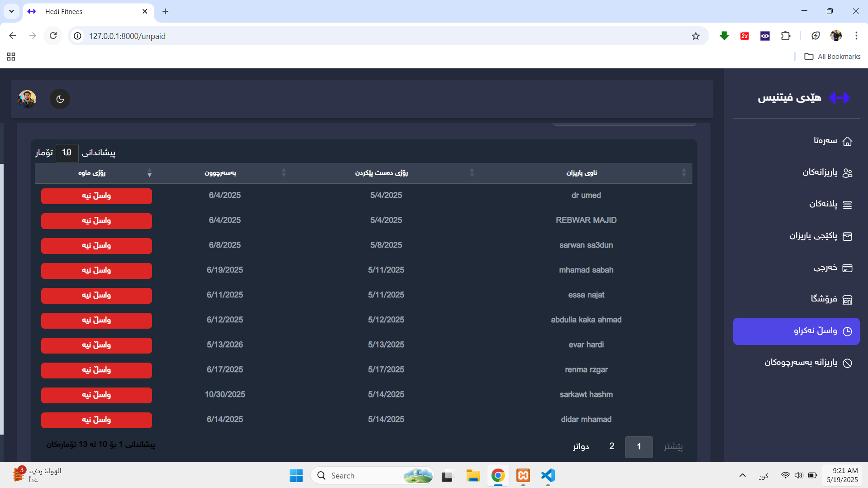The width and height of the screenshot is (868, 488).
Task: Sort by remaining days column arrows
Action: 149,173
